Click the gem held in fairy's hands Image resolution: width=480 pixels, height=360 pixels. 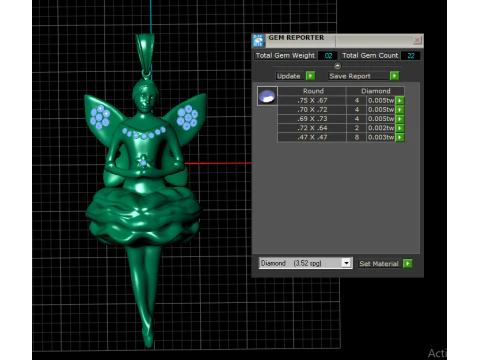pos(143,162)
